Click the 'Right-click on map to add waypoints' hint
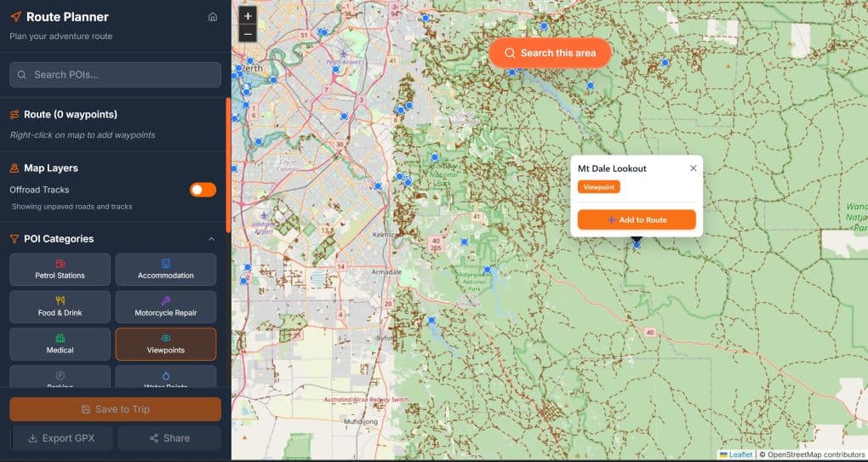Image resolution: width=868 pixels, height=462 pixels. tap(83, 135)
